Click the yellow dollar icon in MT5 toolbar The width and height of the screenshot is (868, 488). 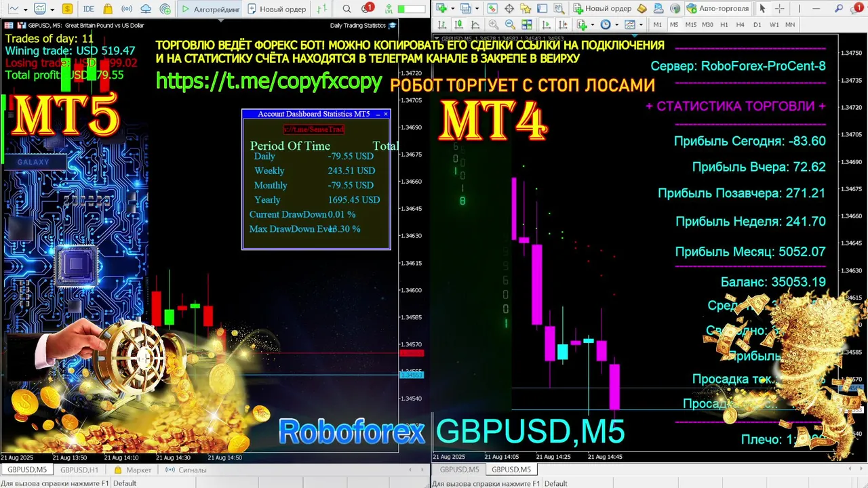67,9
